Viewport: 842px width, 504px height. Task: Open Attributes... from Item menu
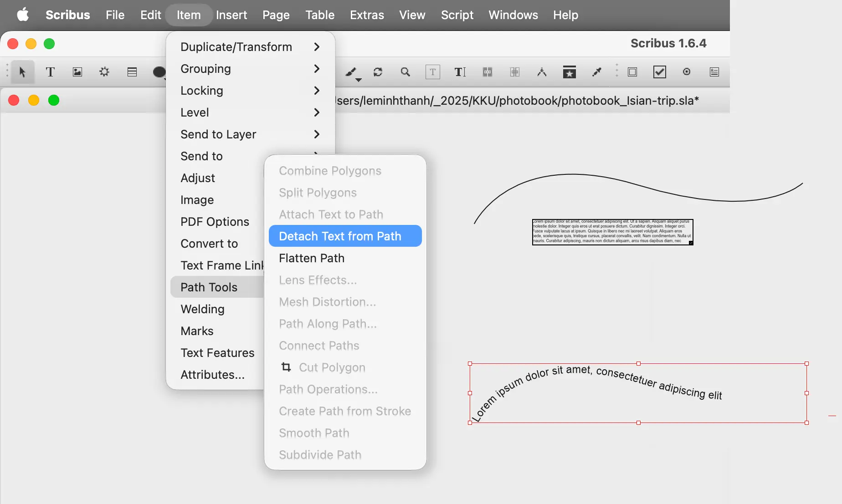coord(212,375)
